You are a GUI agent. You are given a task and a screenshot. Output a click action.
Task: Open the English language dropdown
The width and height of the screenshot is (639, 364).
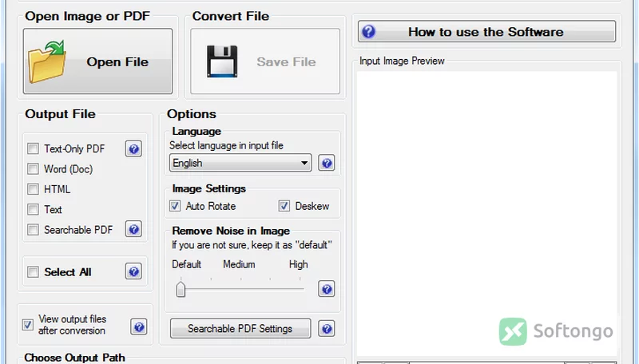pyautogui.click(x=240, y=163)
